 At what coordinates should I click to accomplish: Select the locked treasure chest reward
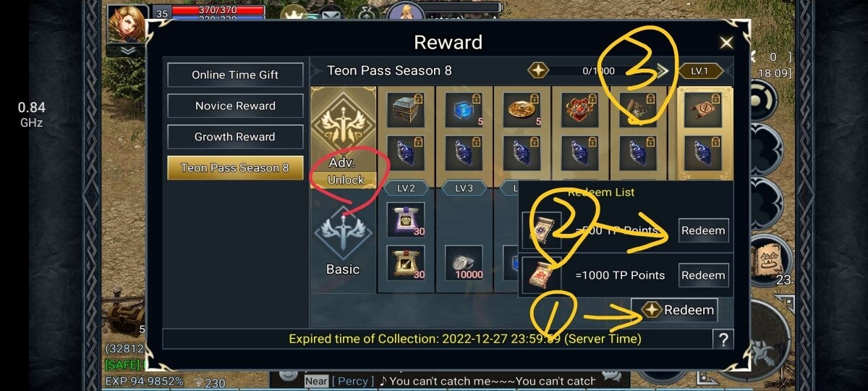tap(406, 110)
